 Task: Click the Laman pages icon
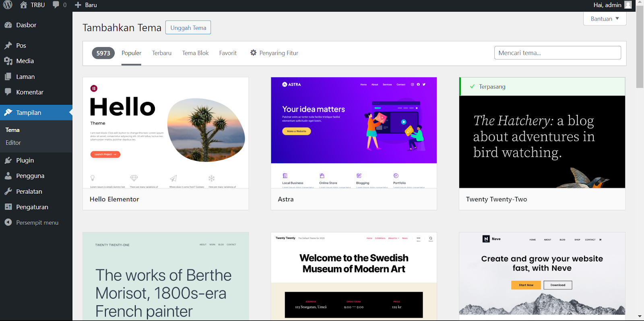point(8,77)
